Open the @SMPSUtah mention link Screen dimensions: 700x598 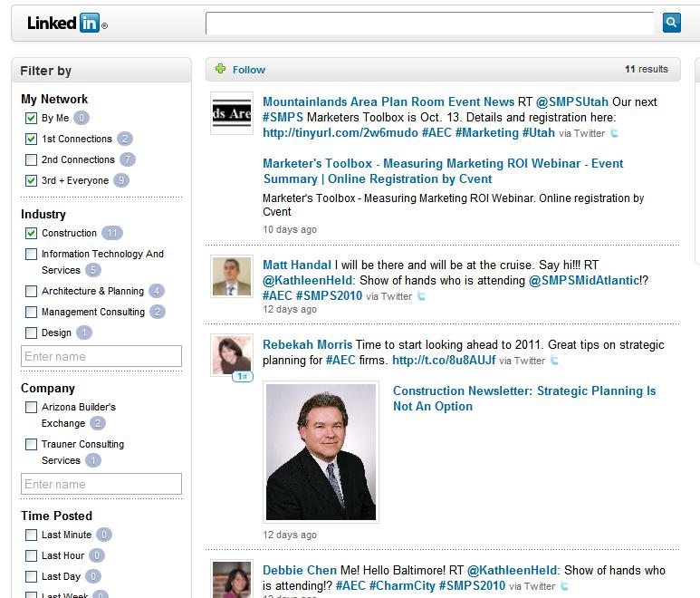(x=572, y=101)
